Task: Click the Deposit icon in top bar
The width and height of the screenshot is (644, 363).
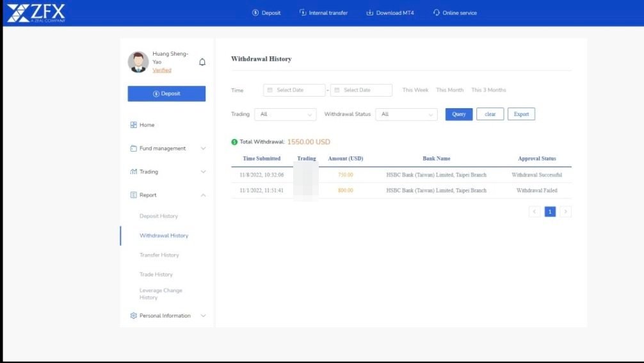Action: [255, 13]
